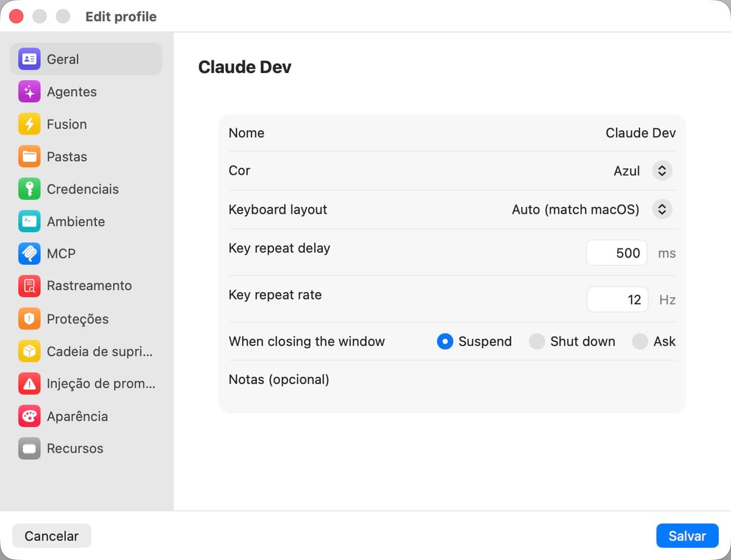Click the MCP blue icon

click(x=29, y=254)
